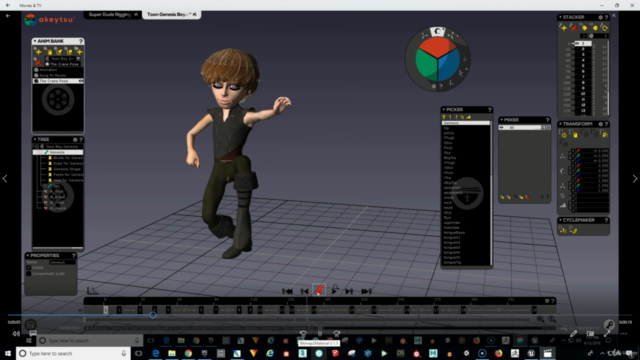Image resolution: width=640 pixels, height=360 pixels.
Task: Enable Compensate scale checkbox
Action: pyautogui.click(x=29, y=273)
